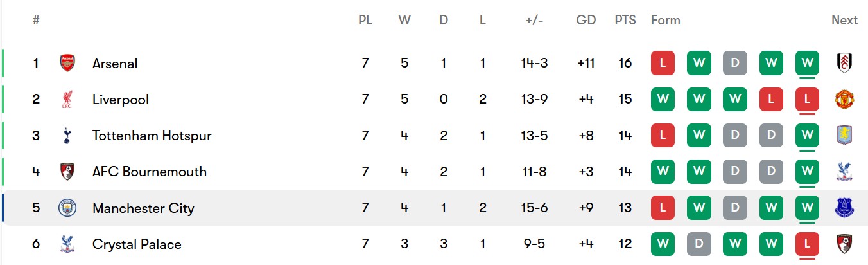Open Liverpool's next opponent Manchester United crest

point(844,99)
